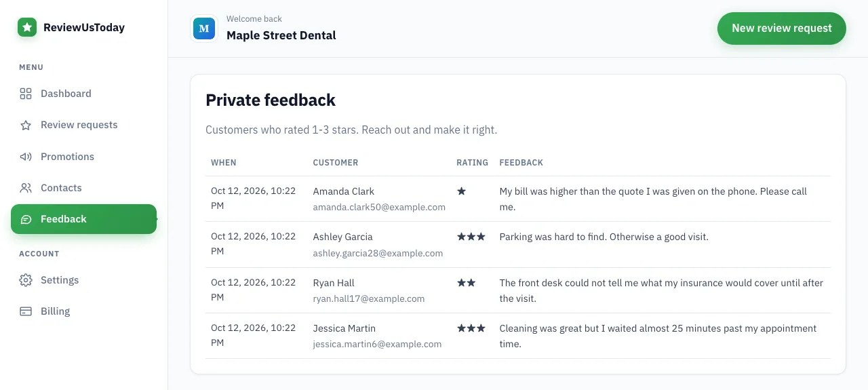The height and width of the screenshot is (390, 868).
Task: Click the Settings gear icon
Action: tap(26, 280)
